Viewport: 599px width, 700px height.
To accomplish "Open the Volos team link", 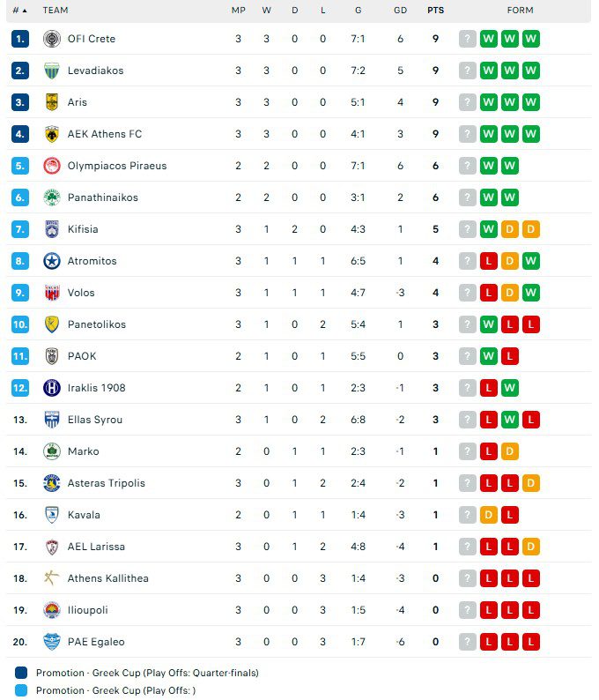I will [x=81, y=293].
